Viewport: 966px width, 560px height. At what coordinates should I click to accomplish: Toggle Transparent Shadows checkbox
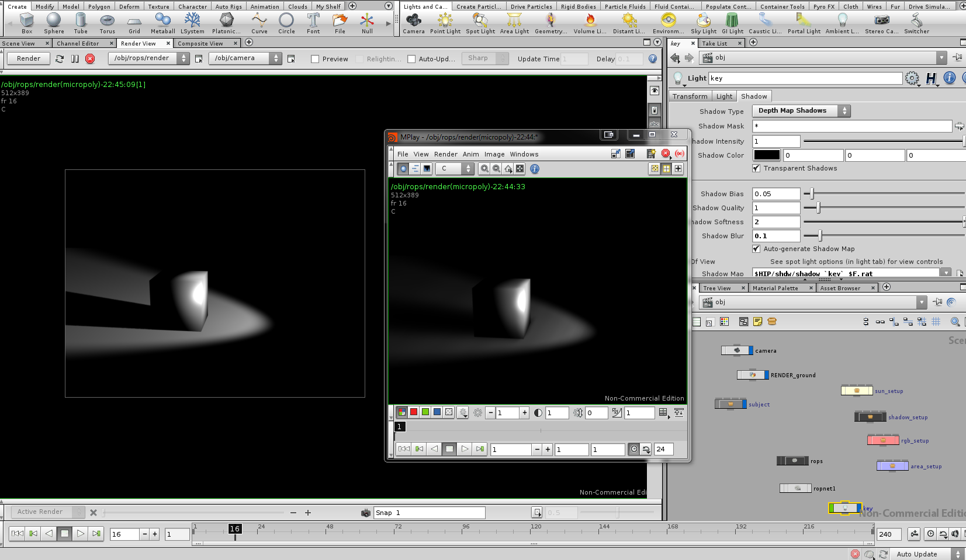(x=756, y=168)
